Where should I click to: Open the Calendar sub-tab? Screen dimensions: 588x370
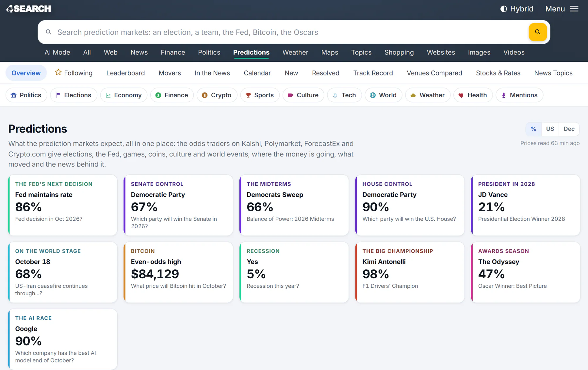pyautogui.click(x=257, y=73)
